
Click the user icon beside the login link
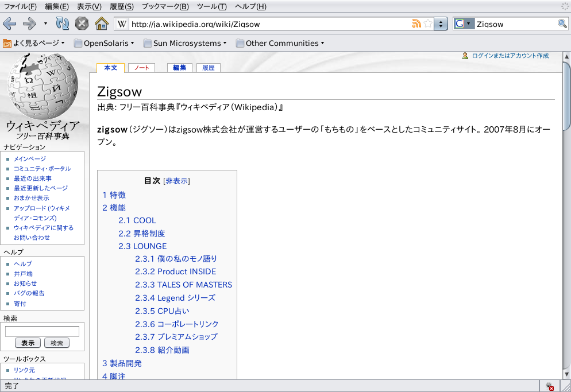(465, 56)
